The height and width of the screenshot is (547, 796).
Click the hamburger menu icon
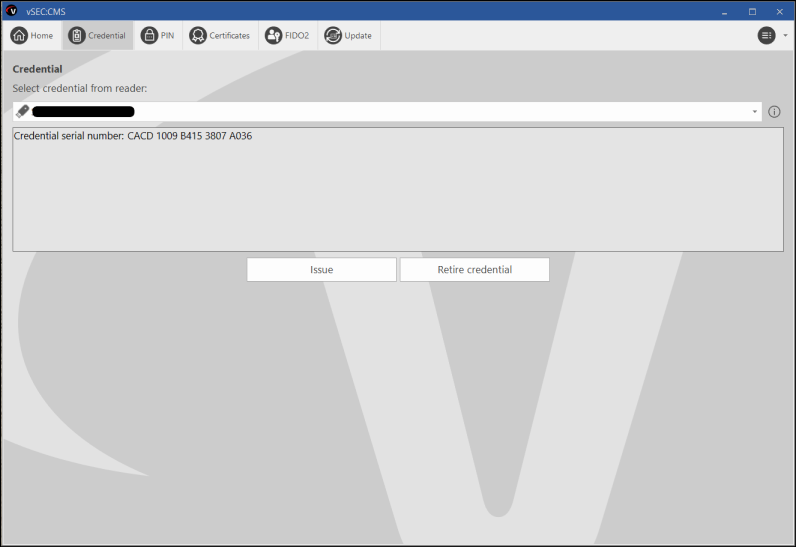tap(767, 36)
